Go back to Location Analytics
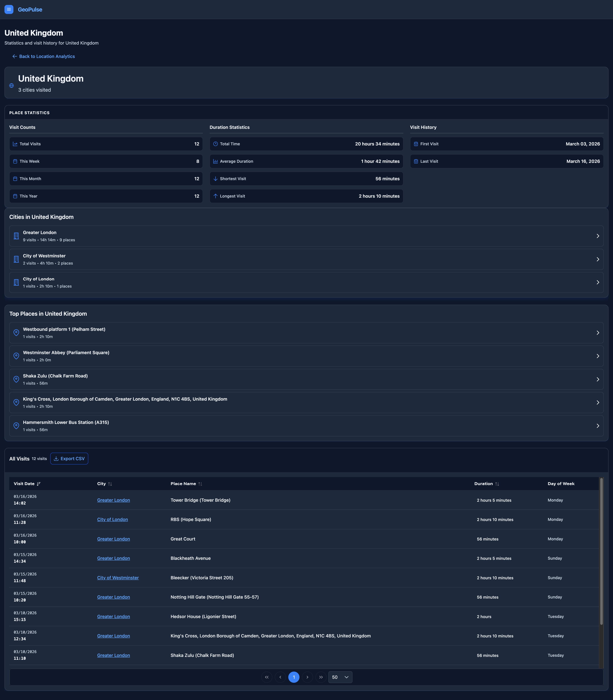Image resolution: width=613 pixels, height=700 pixels. coord(43,57)
